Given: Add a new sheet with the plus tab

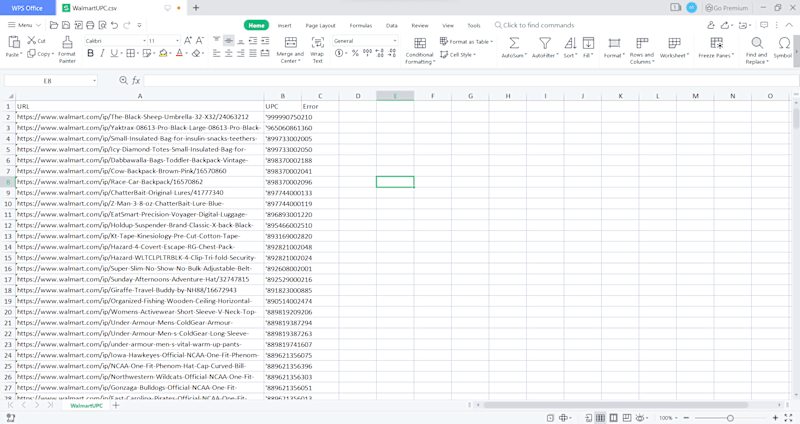Looking at the screenshot, I should 116,406.
